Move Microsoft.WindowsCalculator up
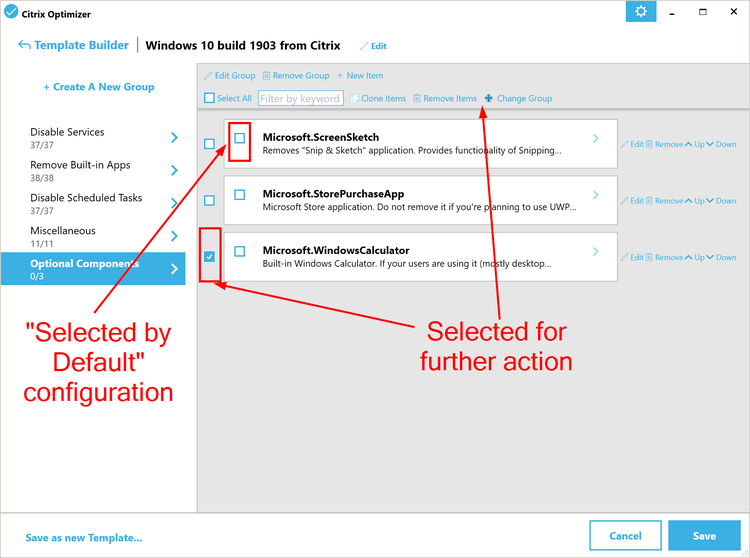This screenshot has height=558, width=750. tap(695, 257)
